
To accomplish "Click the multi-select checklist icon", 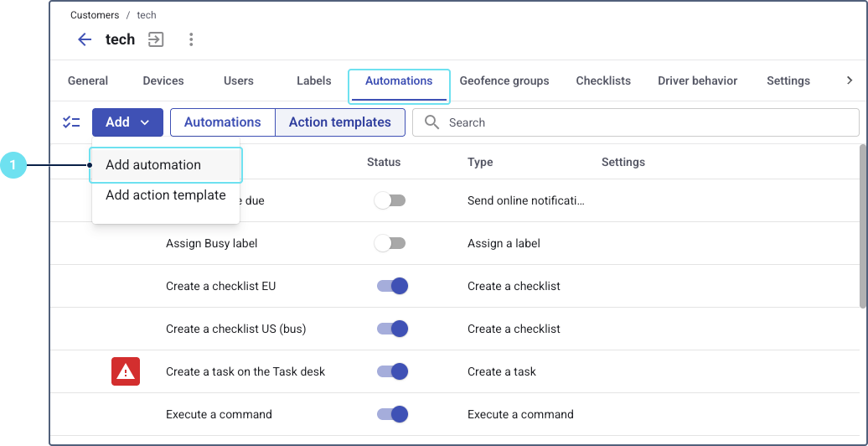I will click(x=71, y=122).
